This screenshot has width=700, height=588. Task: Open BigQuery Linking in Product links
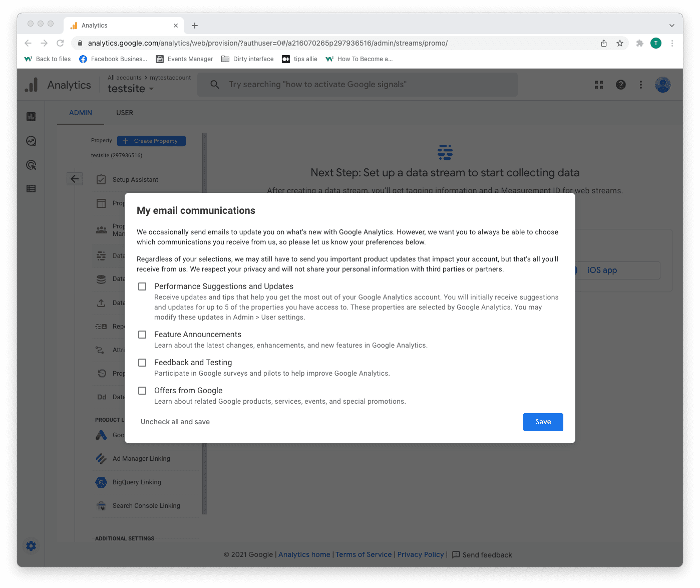136,482
